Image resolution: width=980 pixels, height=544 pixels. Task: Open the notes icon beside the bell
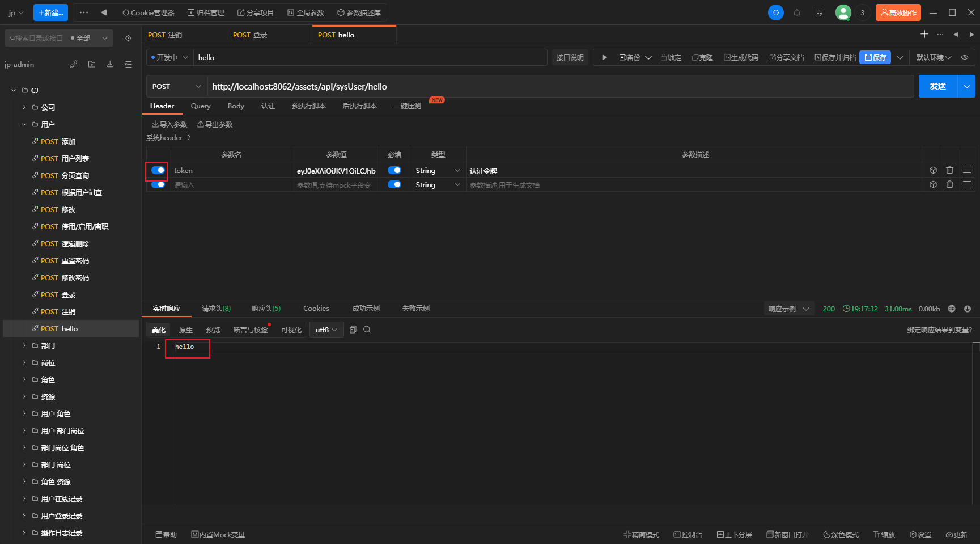coord(819,12)
